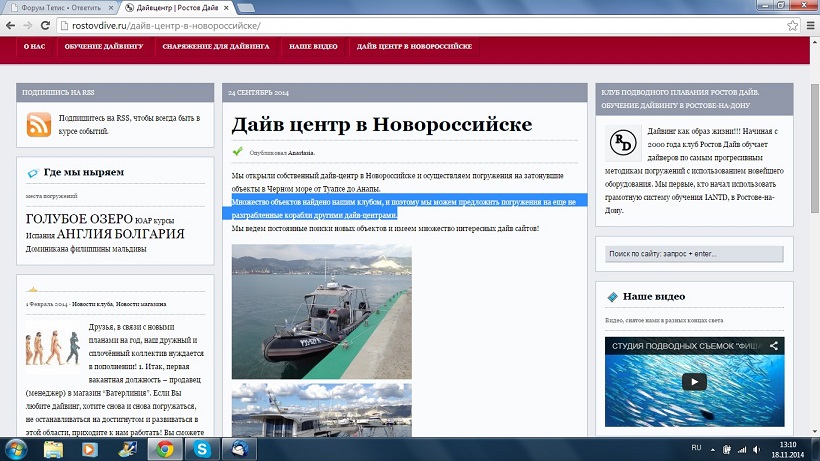Show hidden tray icons arrow
This screenshot has width=820, height=461.
(712, 450)
